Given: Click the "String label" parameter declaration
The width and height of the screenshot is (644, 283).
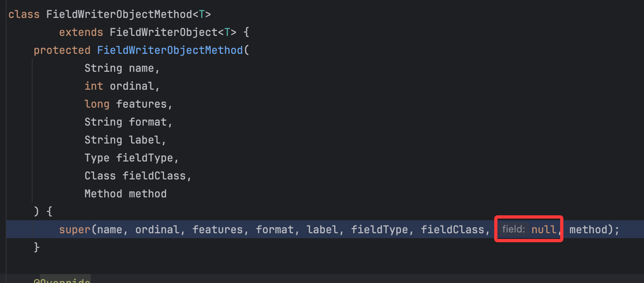Looking at the screenshot, I should (125, 140).
